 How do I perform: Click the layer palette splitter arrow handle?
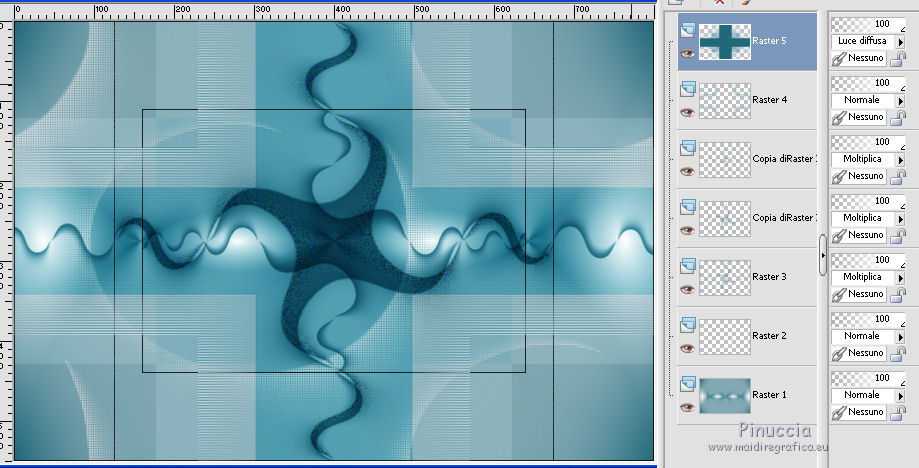pos(823,255)
